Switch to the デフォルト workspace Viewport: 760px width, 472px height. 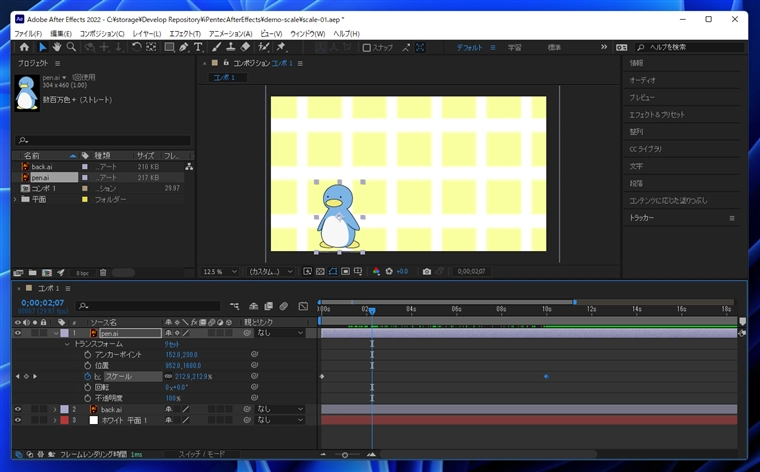469,47
